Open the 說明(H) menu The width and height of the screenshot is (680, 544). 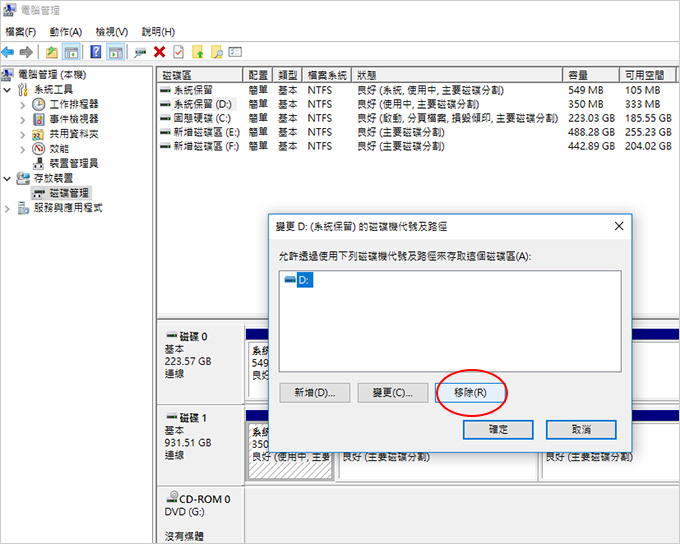158,32
